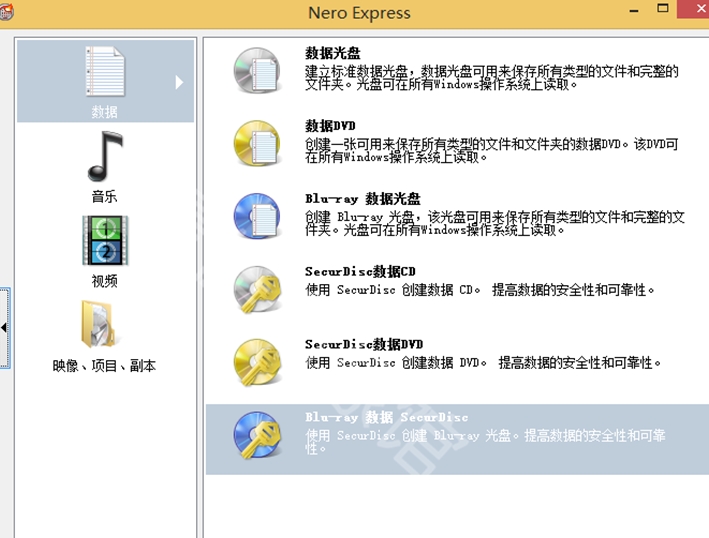Click description 使用 SecurDisc 创建数据 CD
Image resolution: width=709 pixels, height=538 pixels.
pos(480,290)
